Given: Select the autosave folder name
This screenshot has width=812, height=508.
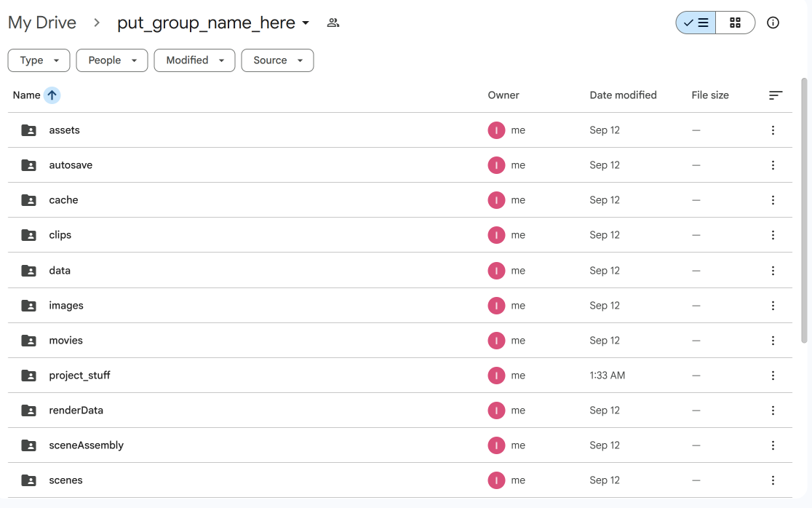Looking at the screenshot, I should (x=71, y=165).
